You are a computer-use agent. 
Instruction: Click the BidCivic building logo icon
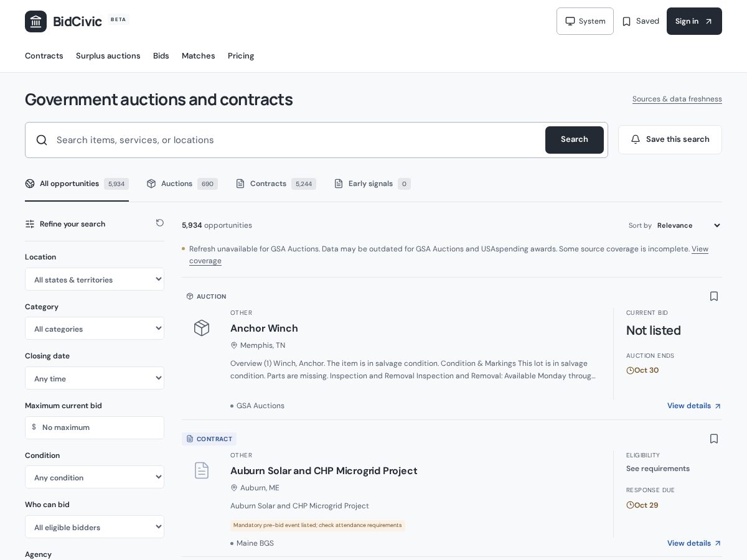(35, 21)
